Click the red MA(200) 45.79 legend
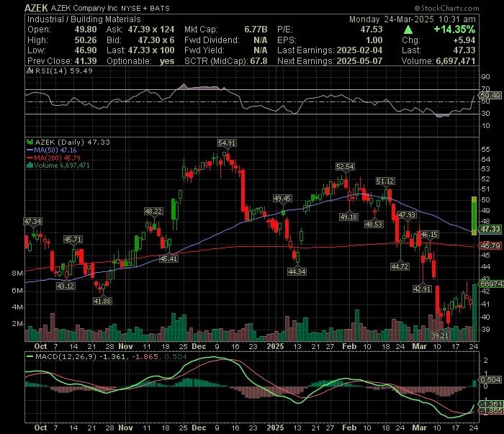Screen dimensions: 504x434 coord(53,158)
